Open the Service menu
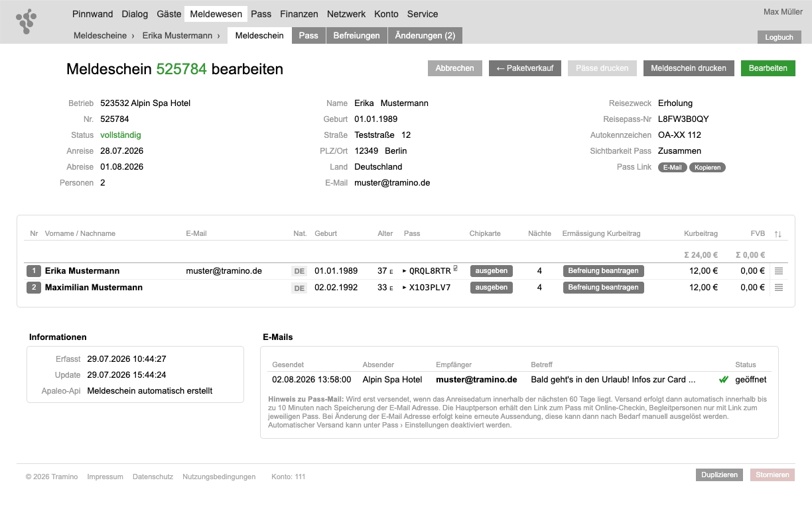 pyautogui.click(x=423, y=14)
